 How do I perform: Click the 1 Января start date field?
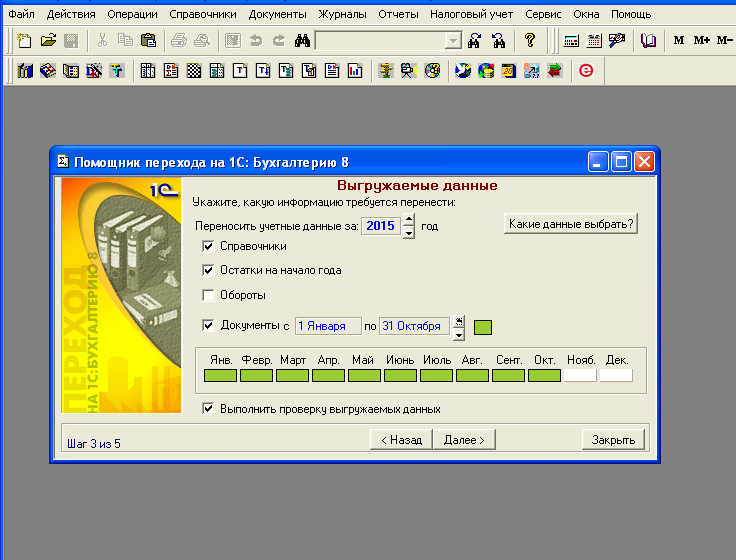click(x=328, y=326)
